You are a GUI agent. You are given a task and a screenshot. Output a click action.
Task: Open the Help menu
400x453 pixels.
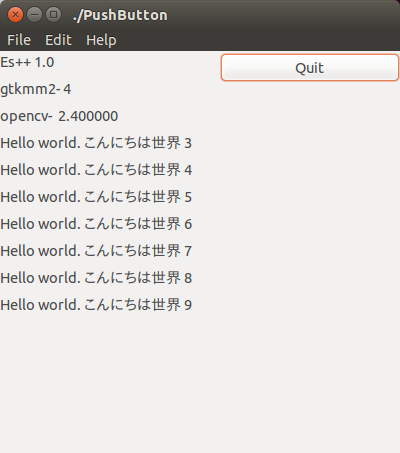coord(101,40)
